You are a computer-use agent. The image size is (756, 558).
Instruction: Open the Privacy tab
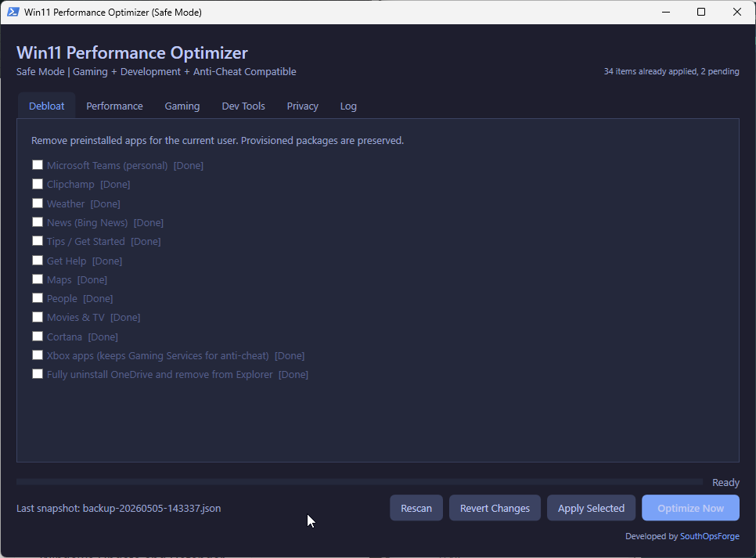(x=302, y=106)
